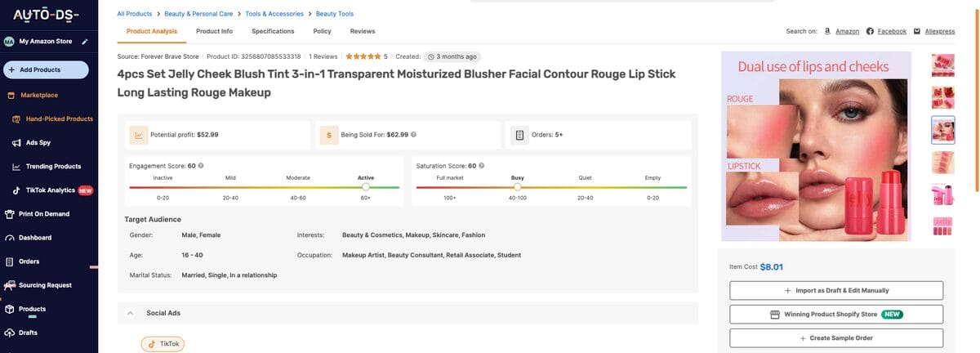Select the fifth product thumbnail

[x=942, y=194]
